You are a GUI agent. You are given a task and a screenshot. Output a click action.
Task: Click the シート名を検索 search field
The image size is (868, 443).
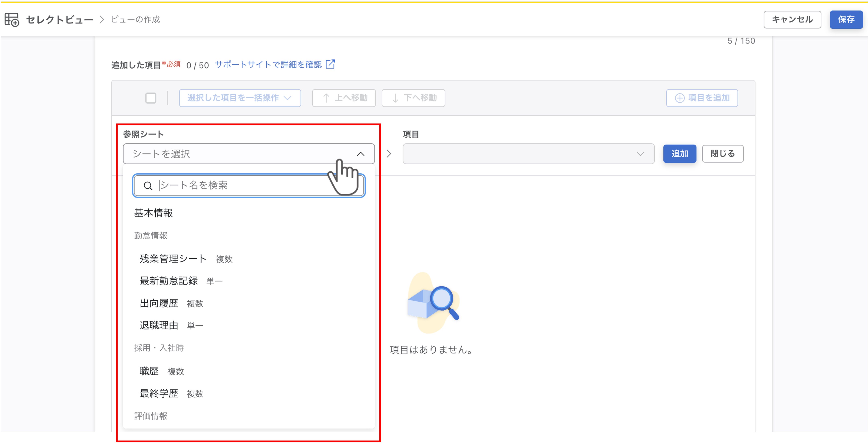[249, 186]
